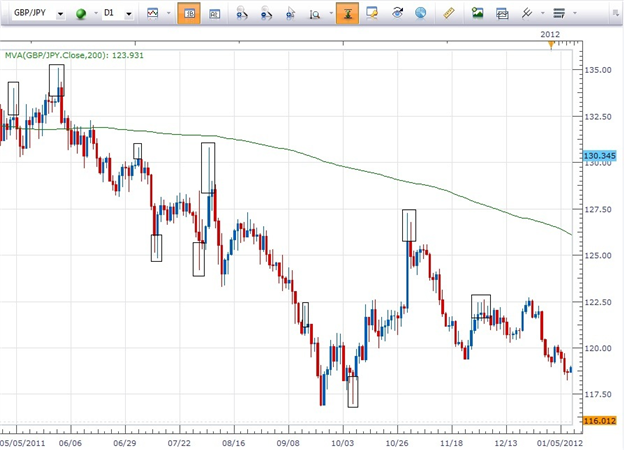This screenshot has height=450, width=624.
Task: Click the 132.50 price axis label
Action: [598, 117]
